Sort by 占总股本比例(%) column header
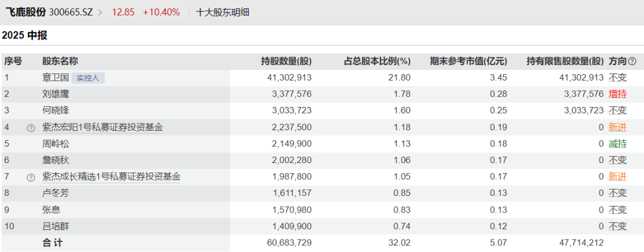This screenshot has height=252, width=644. pos(377,62)
